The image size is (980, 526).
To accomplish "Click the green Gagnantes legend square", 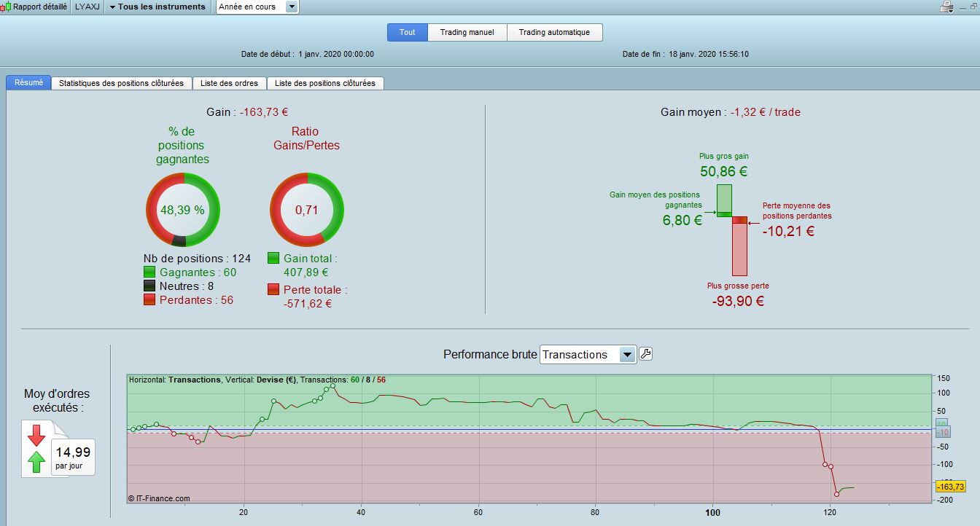I will coord(149,272).
